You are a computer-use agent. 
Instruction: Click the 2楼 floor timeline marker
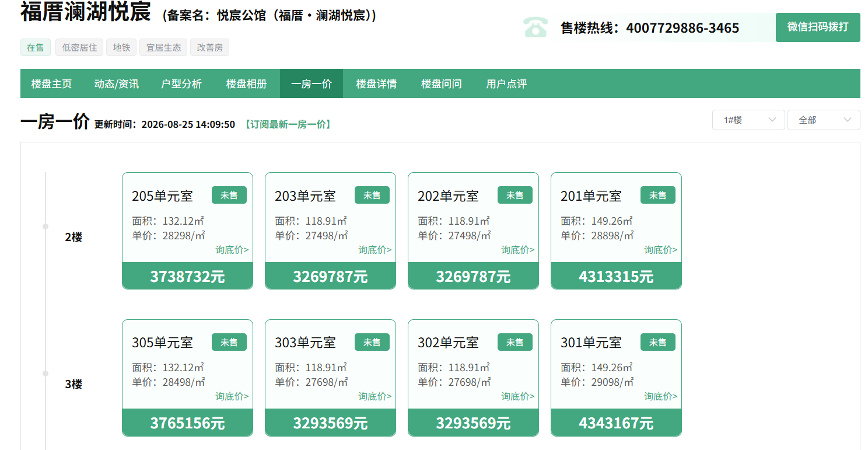tap(45, 226)
